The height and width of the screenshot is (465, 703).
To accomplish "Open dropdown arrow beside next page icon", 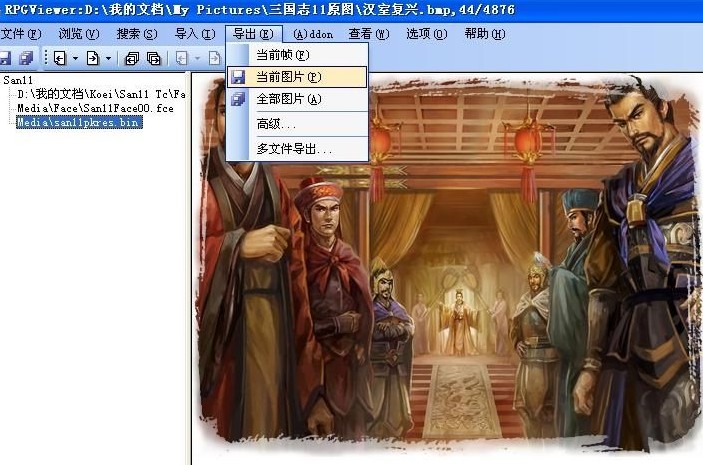I will click(x=108, y=58).
